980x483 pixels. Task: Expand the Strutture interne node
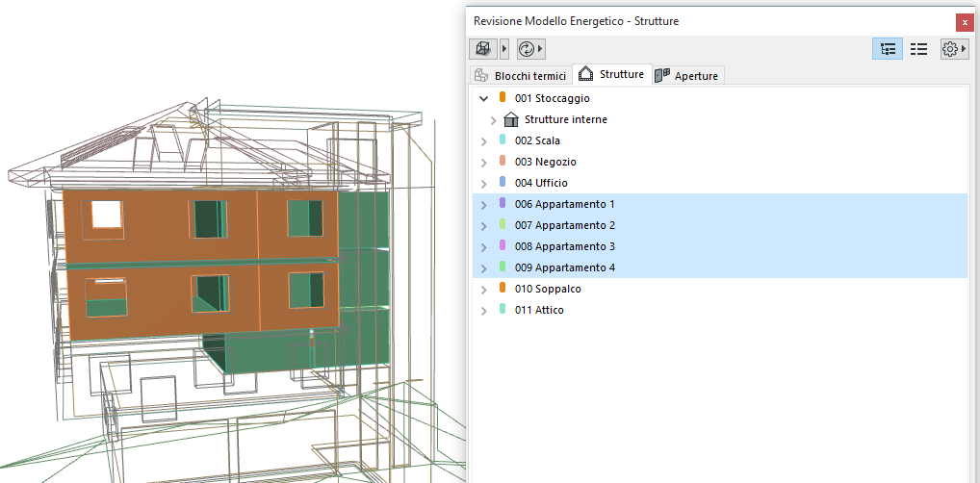494,120
